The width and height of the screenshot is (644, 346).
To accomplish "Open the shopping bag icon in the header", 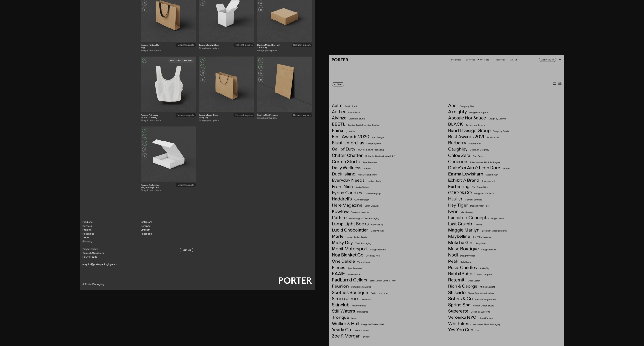I will coord(560,60).
